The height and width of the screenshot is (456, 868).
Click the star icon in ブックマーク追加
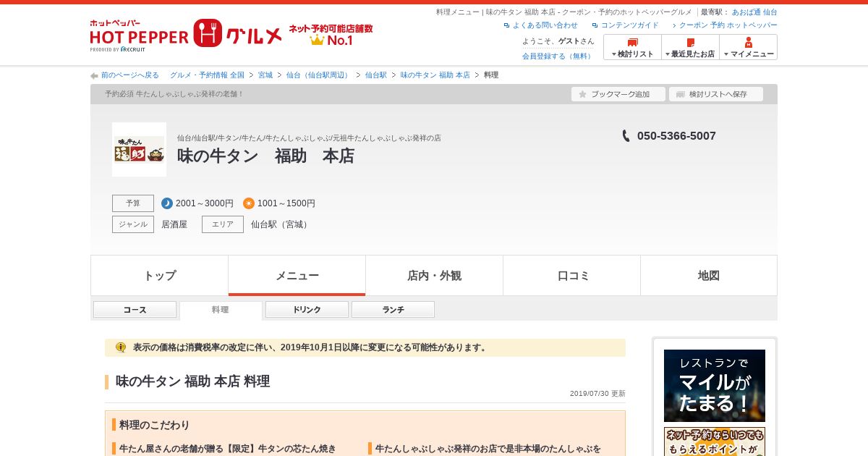pyautogui.click(x=582, y=94)
